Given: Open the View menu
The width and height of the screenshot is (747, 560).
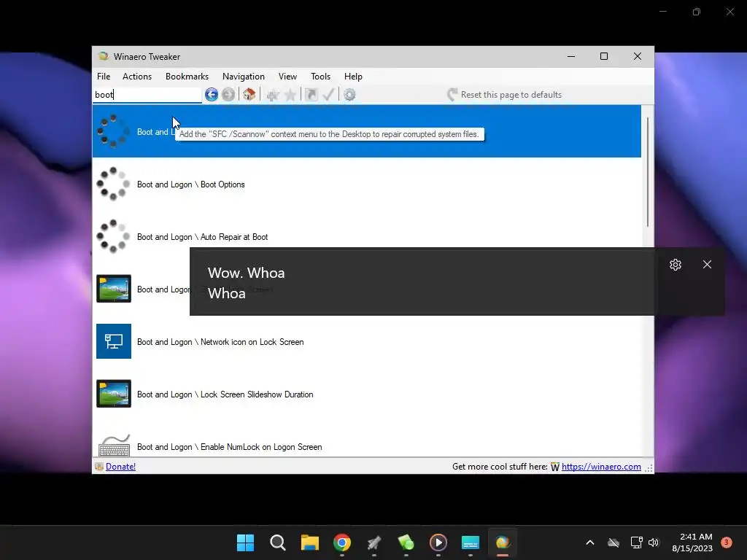Looking at the screenshot, I should 287,76.
